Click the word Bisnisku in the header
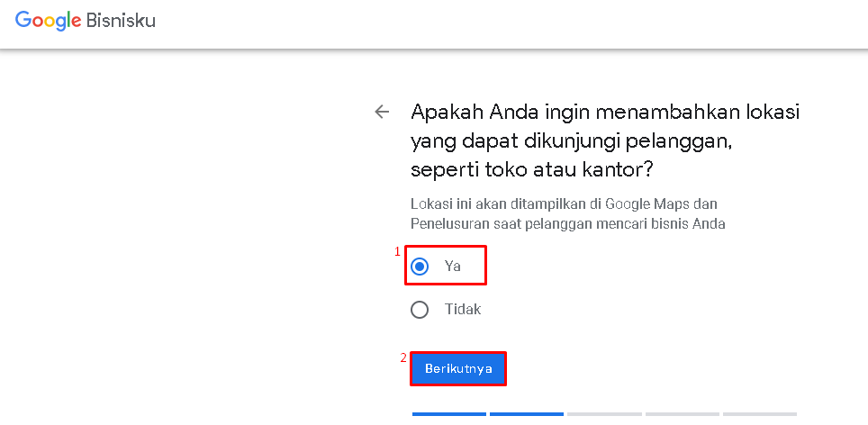 coord(122,21)
